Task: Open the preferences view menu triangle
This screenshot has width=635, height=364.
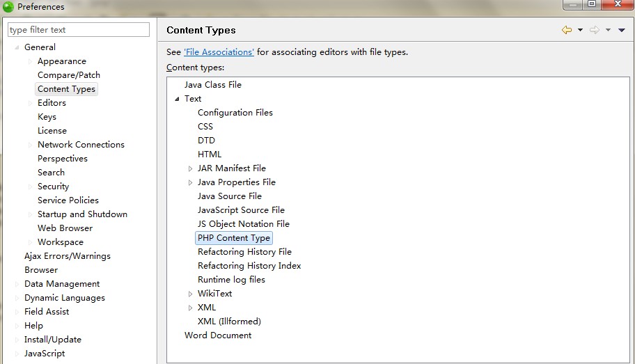Action: tap(622, 30)
